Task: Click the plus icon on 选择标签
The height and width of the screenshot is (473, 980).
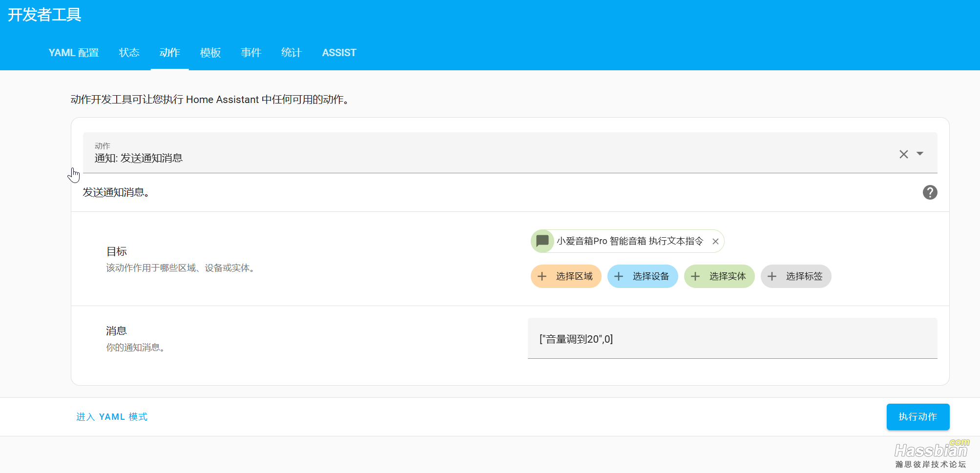Action: [772, 276]
